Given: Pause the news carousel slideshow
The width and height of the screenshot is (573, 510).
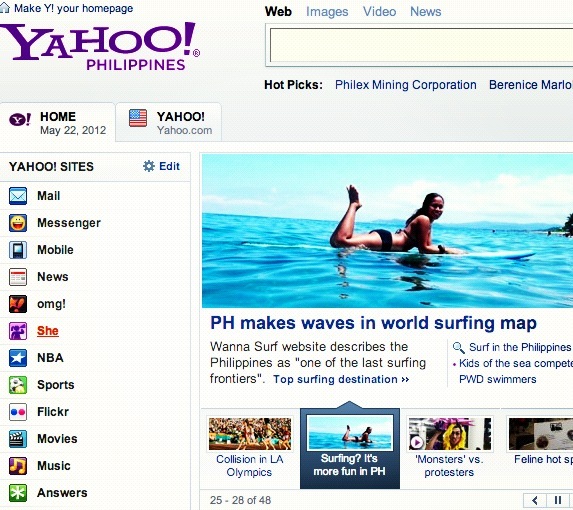Looking at the screenshot, I should point(558,500).
